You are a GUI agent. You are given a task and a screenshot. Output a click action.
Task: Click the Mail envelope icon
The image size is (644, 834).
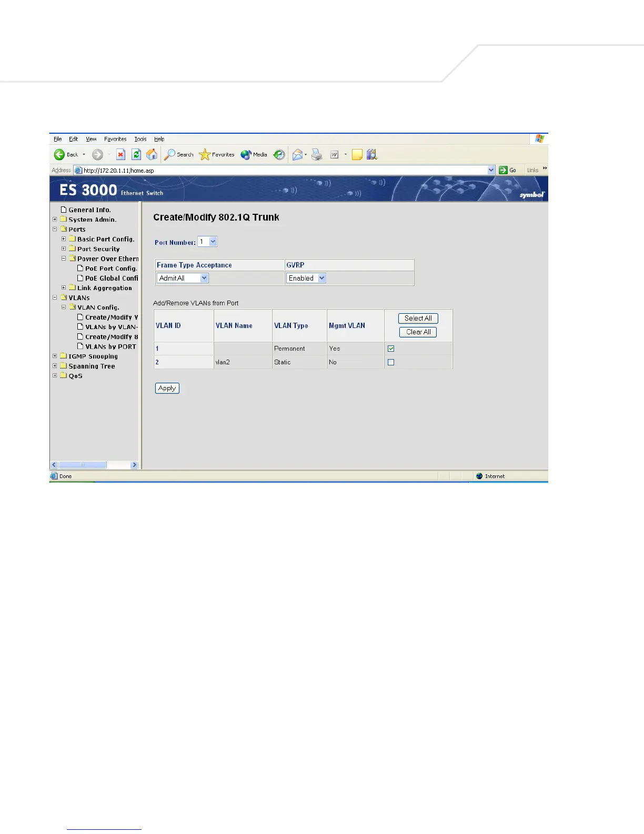tap(297, 154)
